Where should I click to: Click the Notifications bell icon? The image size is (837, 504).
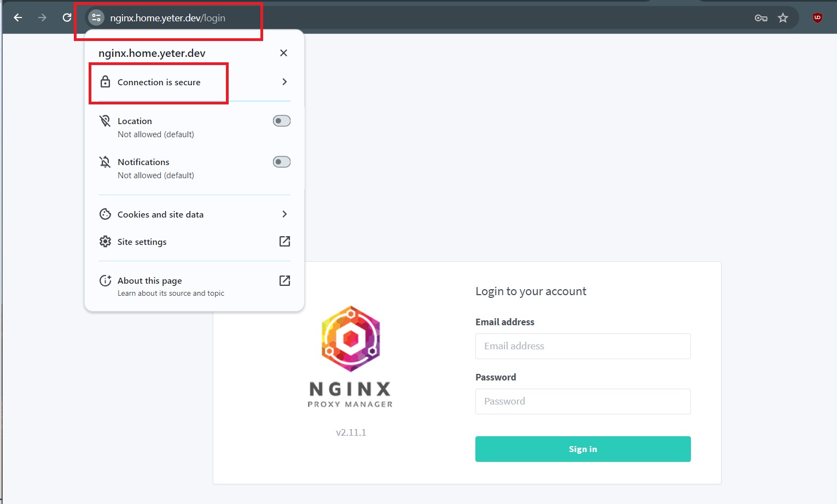coord(105,162)
